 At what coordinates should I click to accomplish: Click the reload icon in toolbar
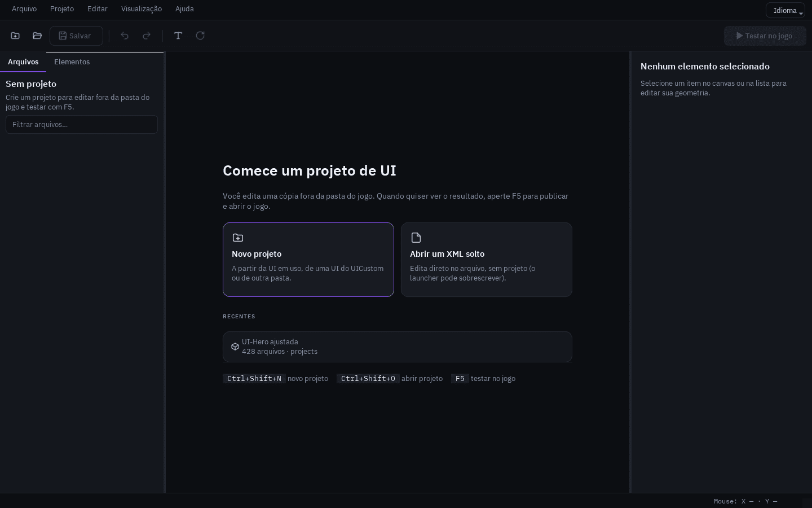[x=200, y=36]
